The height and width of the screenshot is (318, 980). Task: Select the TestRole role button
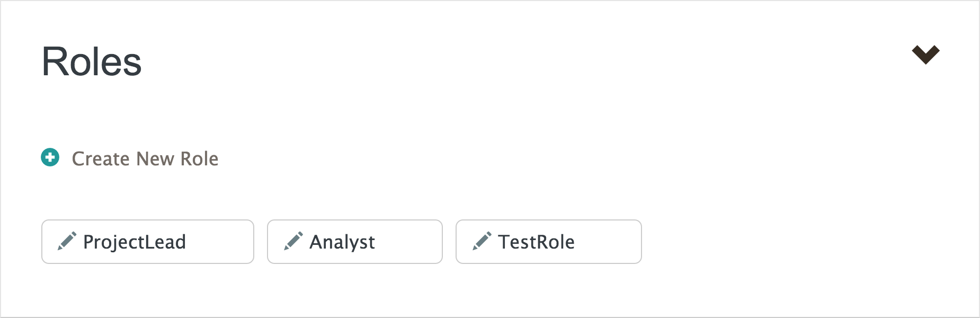tap(548, 242)
